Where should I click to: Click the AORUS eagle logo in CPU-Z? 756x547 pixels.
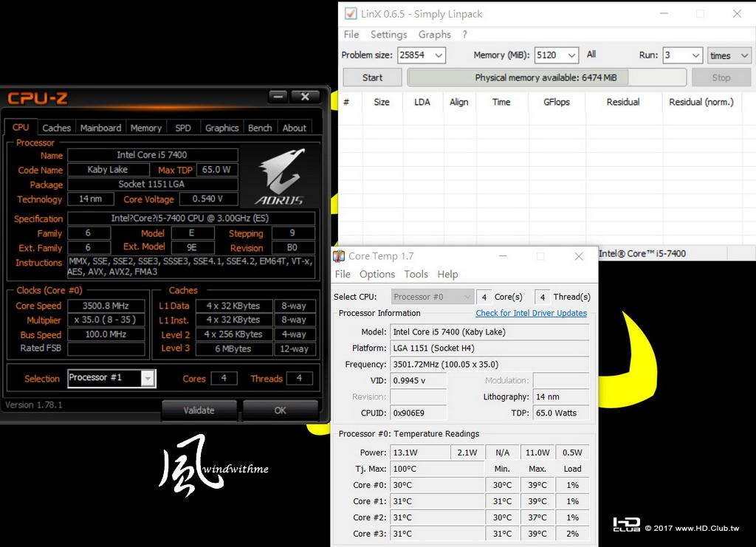click(280, 176)
